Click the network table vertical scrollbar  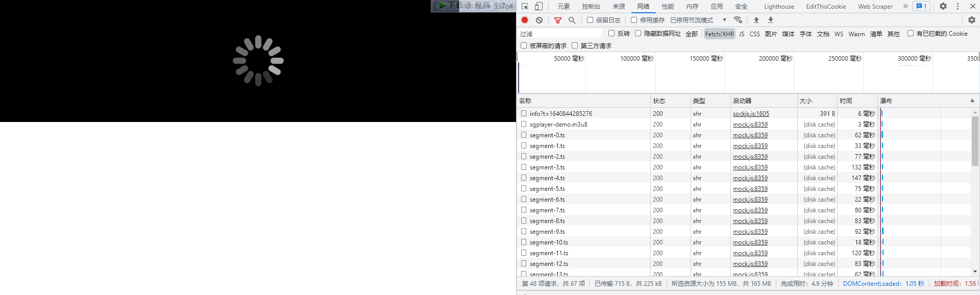975,141
